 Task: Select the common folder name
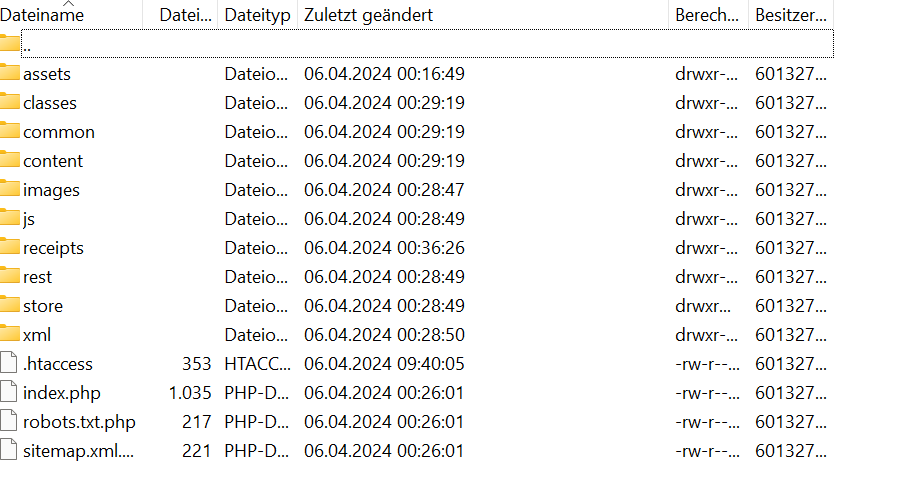[59, 132]
